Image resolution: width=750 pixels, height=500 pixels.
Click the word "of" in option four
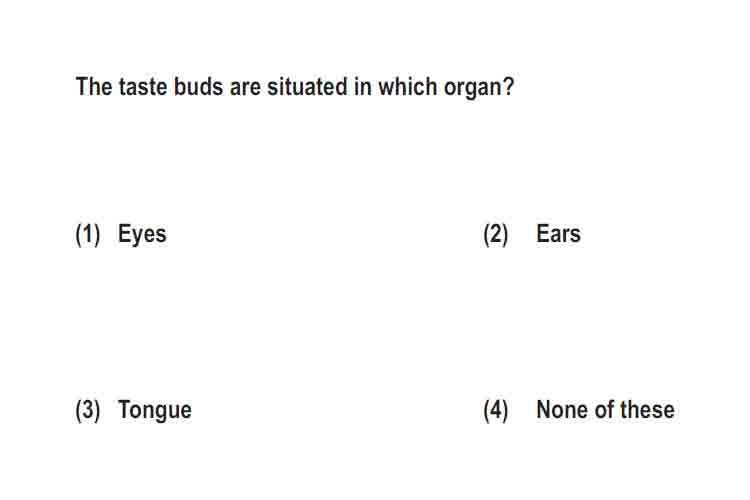coord(604,410)
